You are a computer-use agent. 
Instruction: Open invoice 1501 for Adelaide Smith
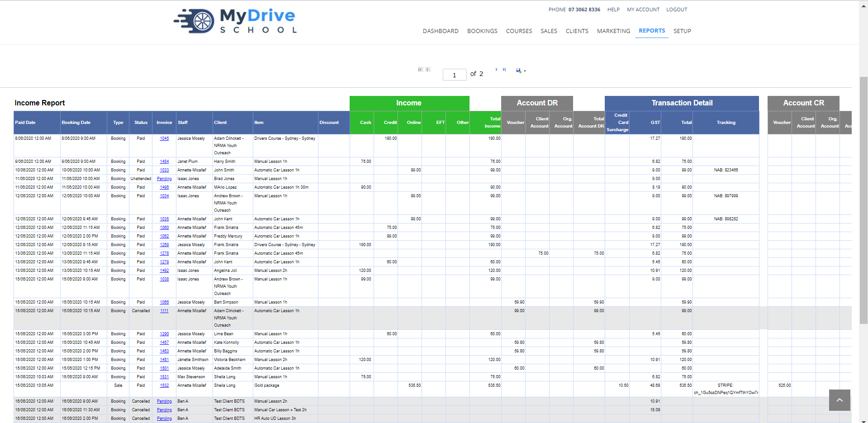click(x=164, y=368)
